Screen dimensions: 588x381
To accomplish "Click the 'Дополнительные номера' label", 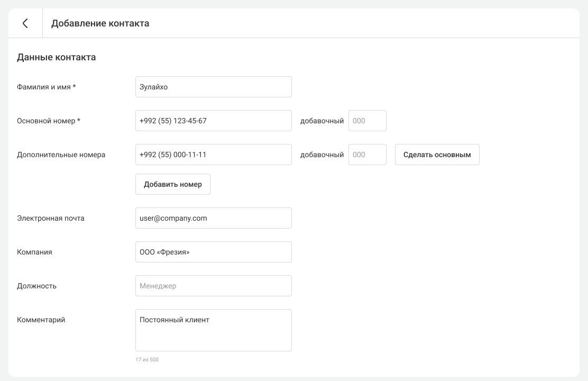I will pyautogui.click(x=61, y=155).
